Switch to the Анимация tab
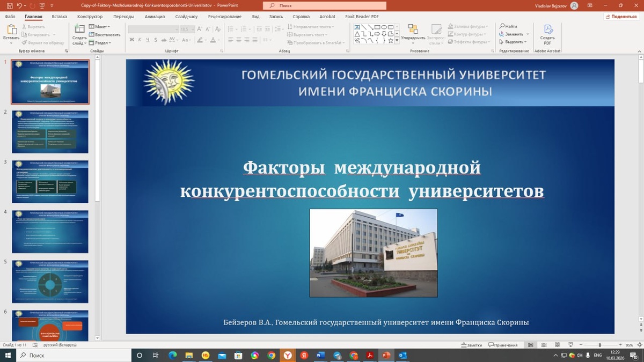This screenshot has height=362, width=644. click(x=155, y=17)
